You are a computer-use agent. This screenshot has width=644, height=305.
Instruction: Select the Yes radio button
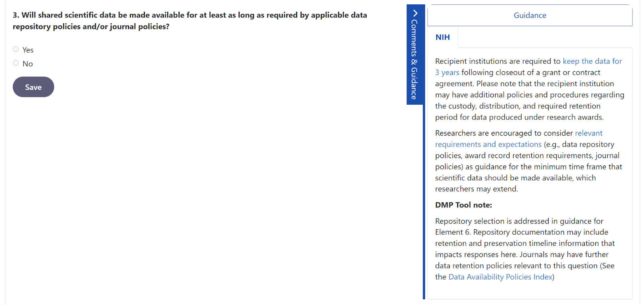pyautogui.click(x=16, y=49)
